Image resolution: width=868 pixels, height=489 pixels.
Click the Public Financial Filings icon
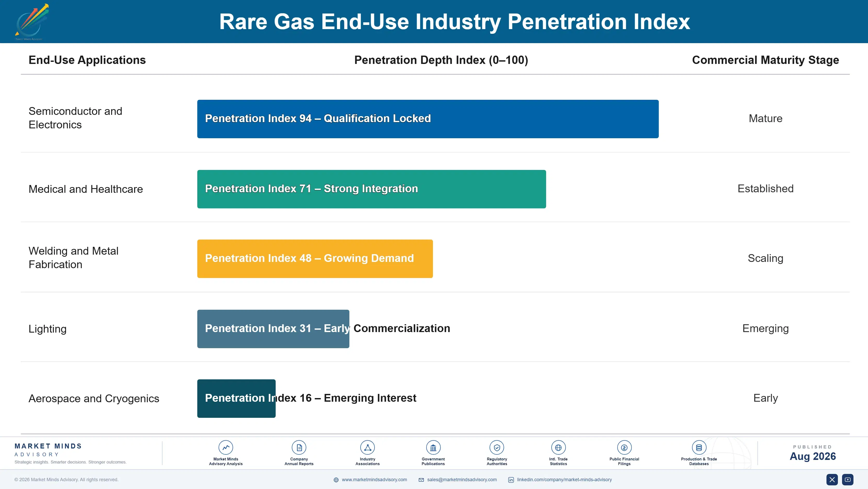[x=624, y=447]
